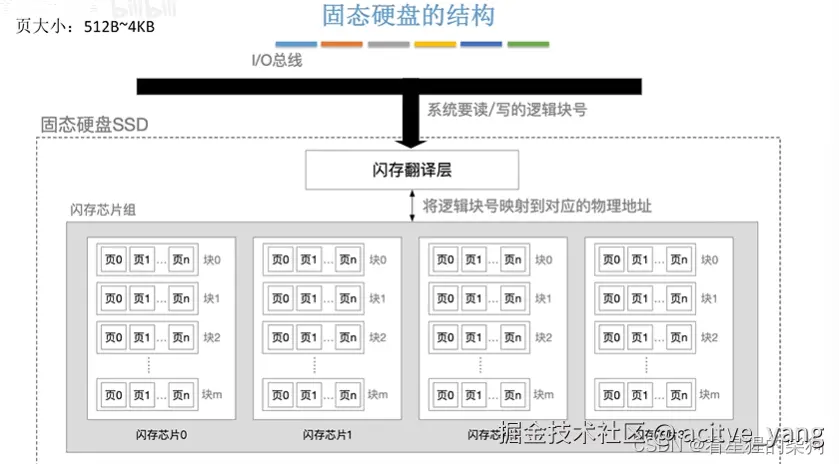Click 块1 label in 闪存芯片1
Viewport: 839px width, 464px height.
click(378, 299)
